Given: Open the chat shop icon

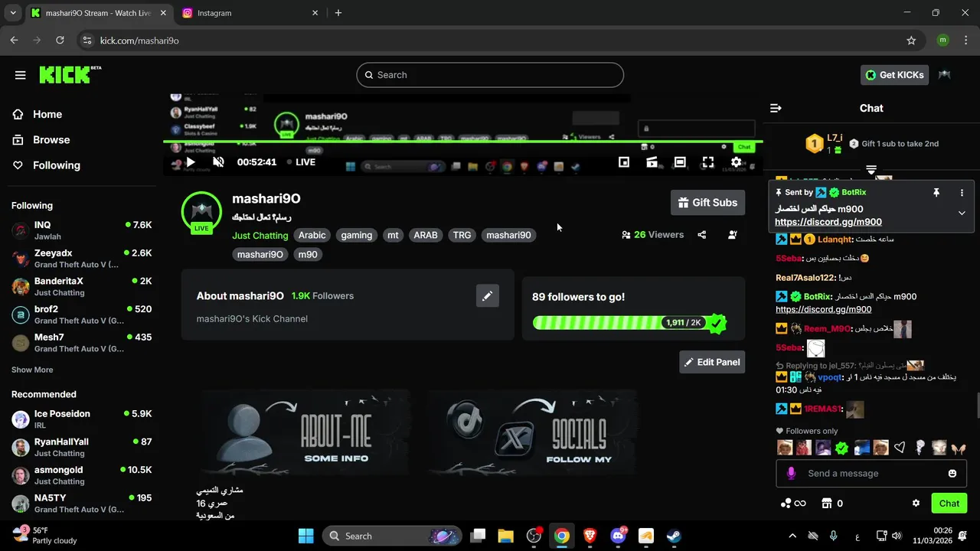Looking at the screenshot, I should coord(826,503).
